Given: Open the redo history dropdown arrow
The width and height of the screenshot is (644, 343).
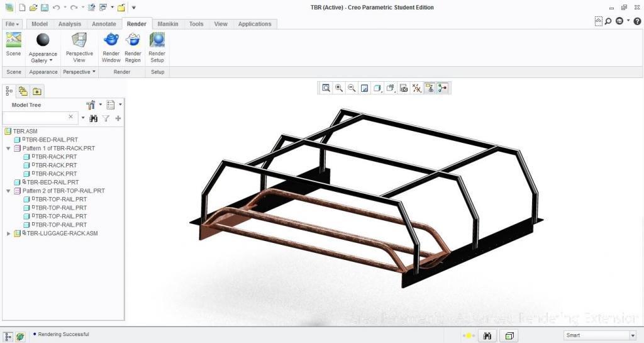Looking at the screenshot, I should tap(82, 8).
